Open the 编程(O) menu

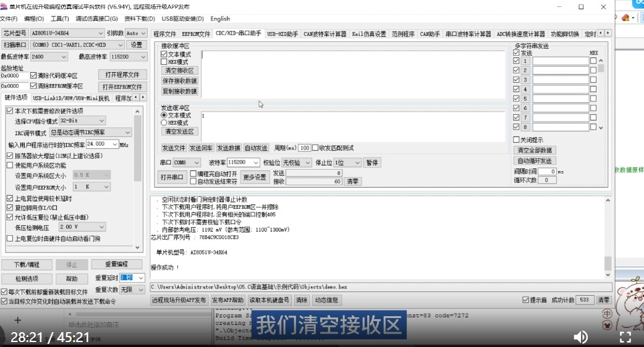click(34, 19)
